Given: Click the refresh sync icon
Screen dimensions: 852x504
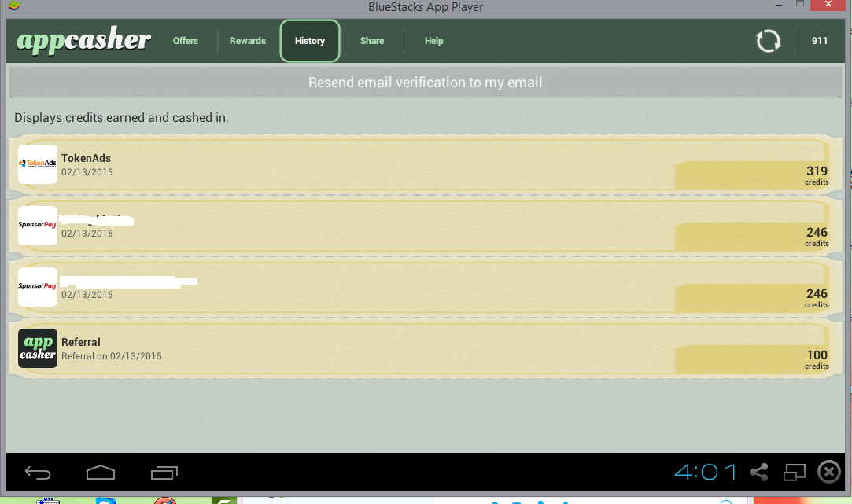Looking at the screenshot, I should (x=769, y=41).
